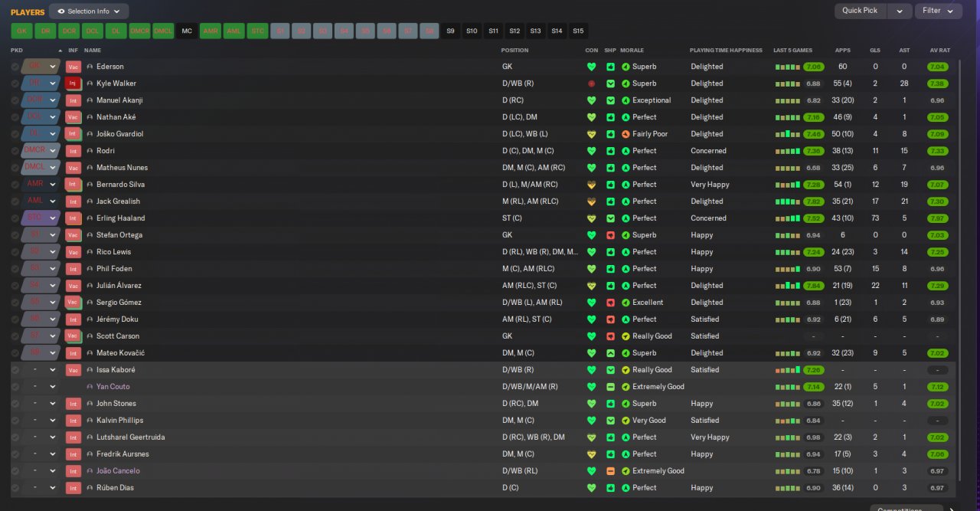980x511 pixels.
Task: Sort by the AV RAT column header
Action: coord(939,51)
